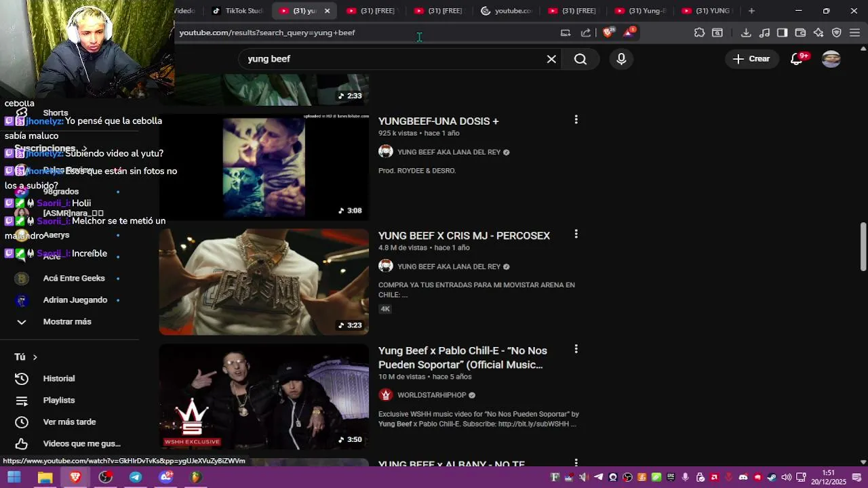
Task: Start voice search with the microphone icon
Action: coord(621,59)
